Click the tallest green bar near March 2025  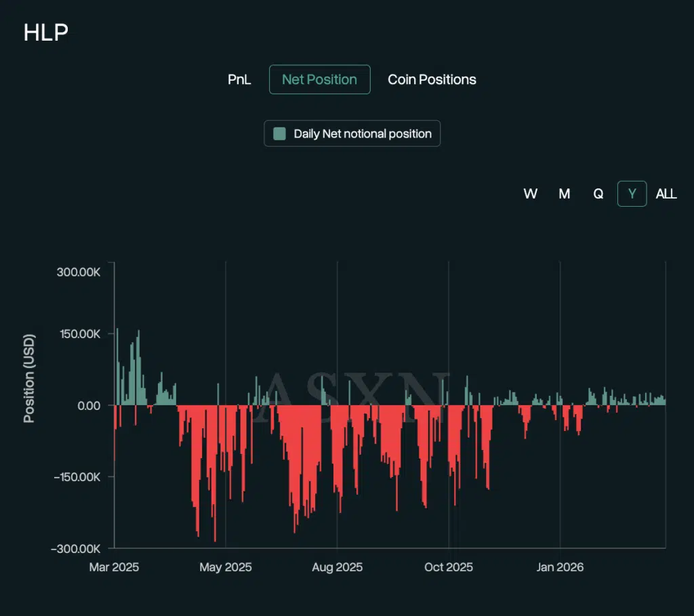point(118,366)
